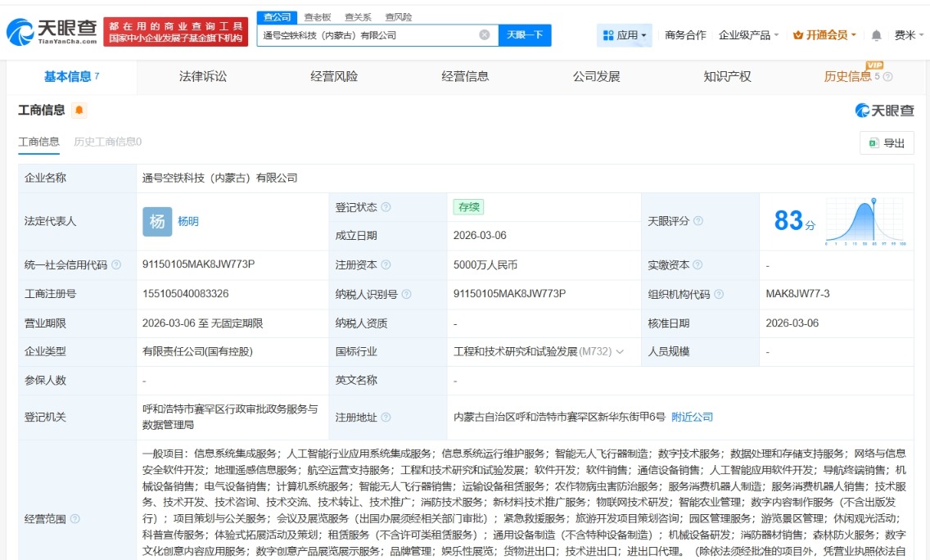This screenshot has width=930, height=560.
Task: Clear the search box with the X icon
Action: (484, 35)
